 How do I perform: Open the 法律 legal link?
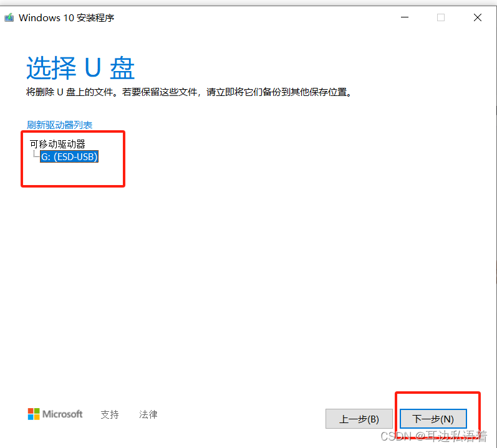pyautogui.click(x=148, y=414)
